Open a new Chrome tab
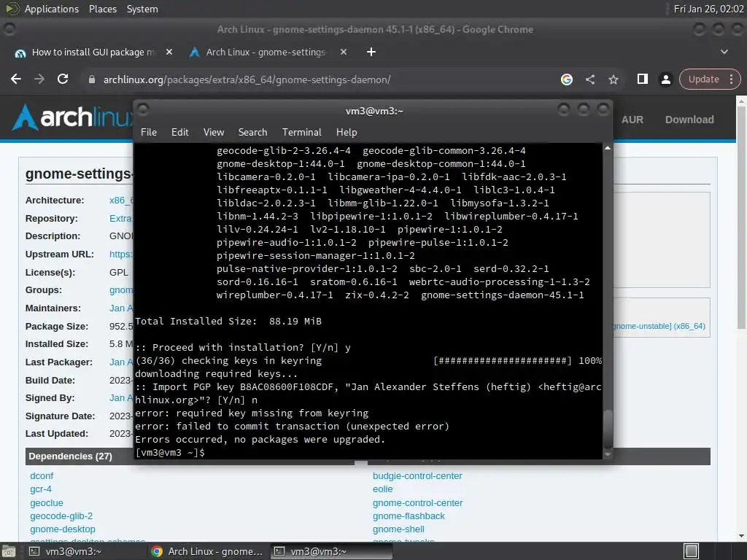 tap(371, 52)
